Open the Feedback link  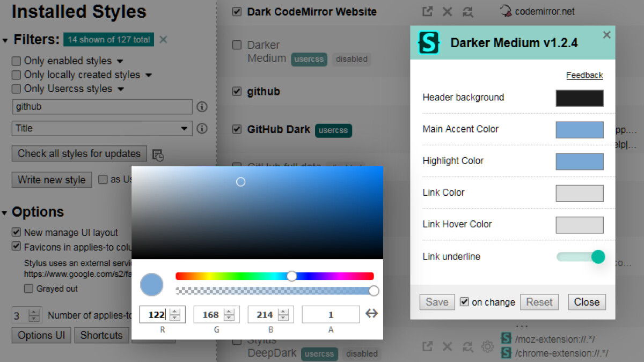click(584, 75)
